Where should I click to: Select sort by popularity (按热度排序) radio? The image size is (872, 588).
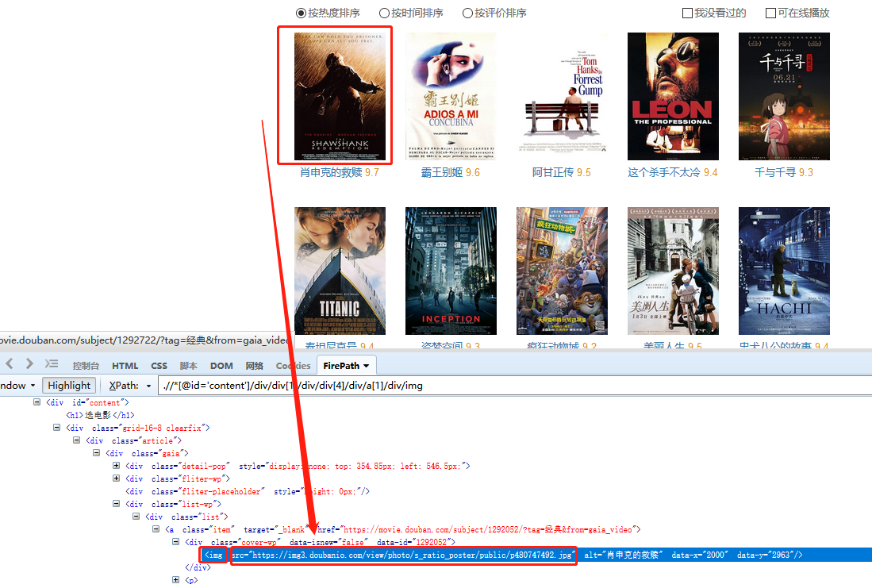click(x=301, y=13)
